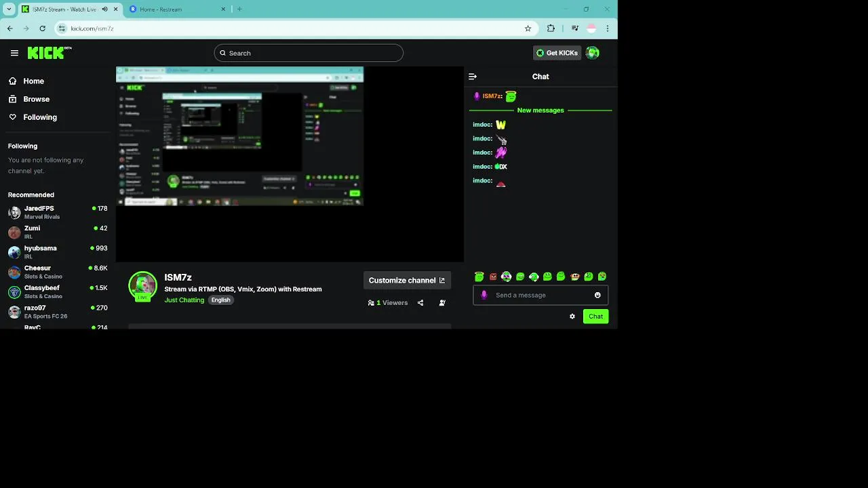
Task: Open the Zumi recommended channel
Action: click(x=58, y=232)
